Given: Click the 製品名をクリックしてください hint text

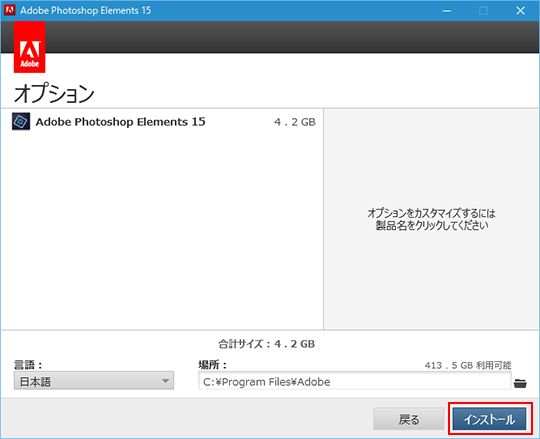Looking at the screenshot, I should point(432,226).
